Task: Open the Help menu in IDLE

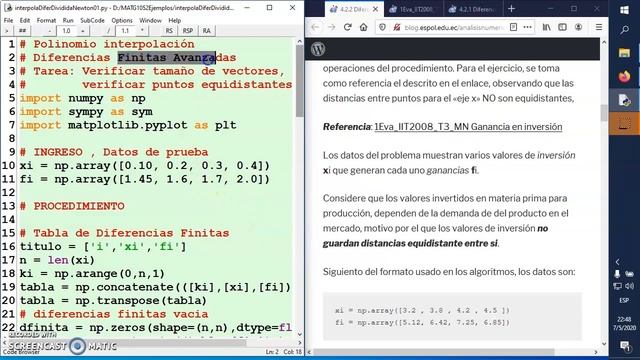Action: 174,20
